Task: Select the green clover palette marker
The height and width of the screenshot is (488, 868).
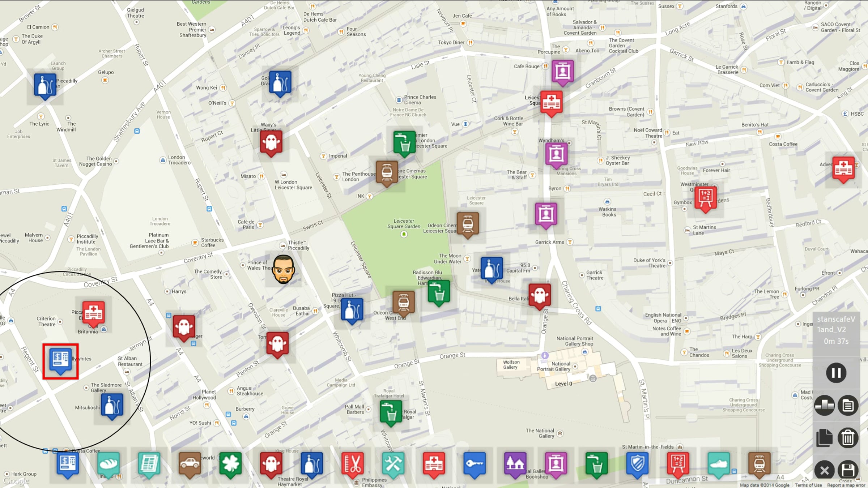Action: pyautogui.click(x=230, y=464)
